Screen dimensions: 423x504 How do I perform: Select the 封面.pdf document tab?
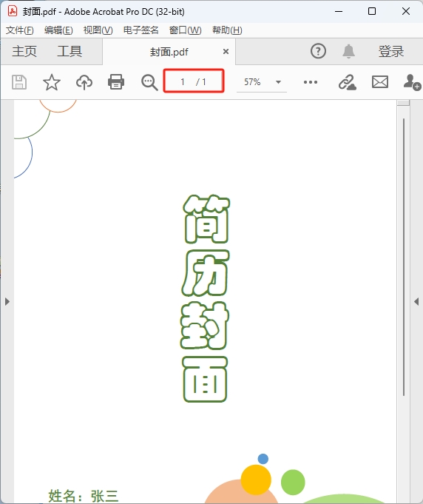point(169,52)
